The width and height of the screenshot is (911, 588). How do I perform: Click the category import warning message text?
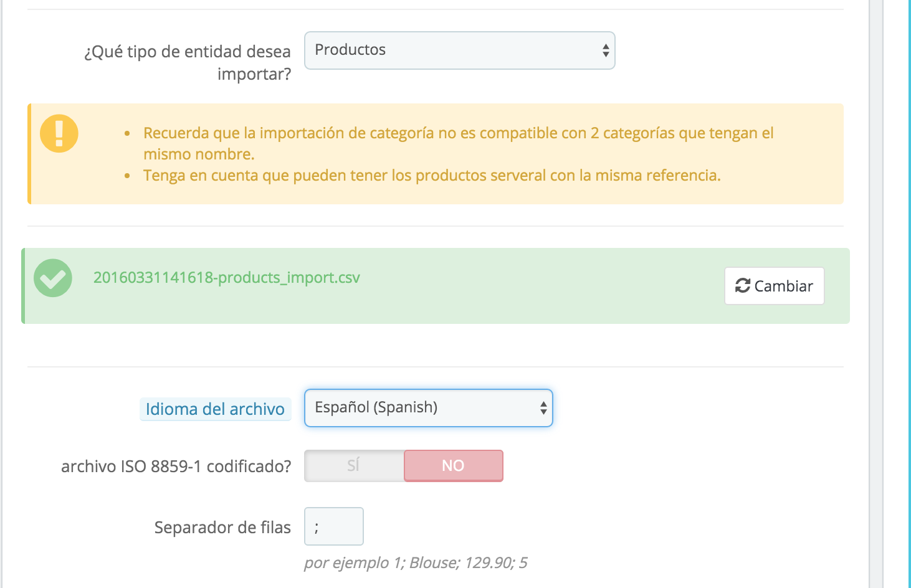click(458, 143)
